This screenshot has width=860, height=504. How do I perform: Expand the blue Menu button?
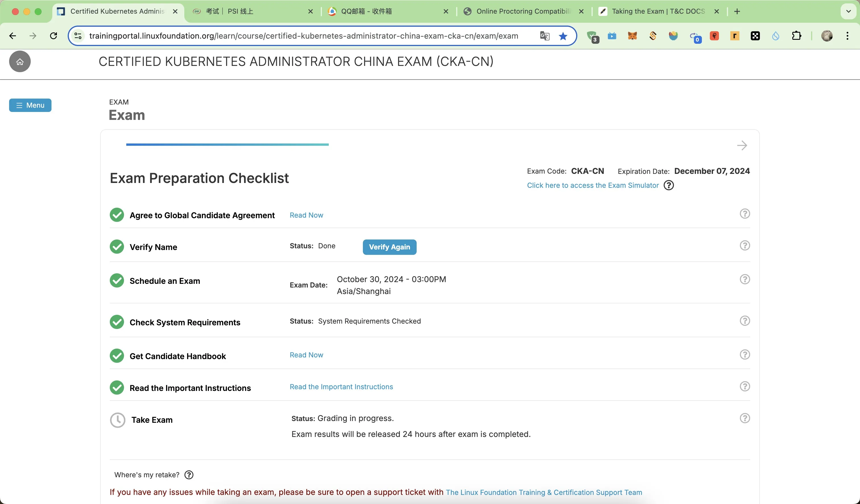point(30,105)
